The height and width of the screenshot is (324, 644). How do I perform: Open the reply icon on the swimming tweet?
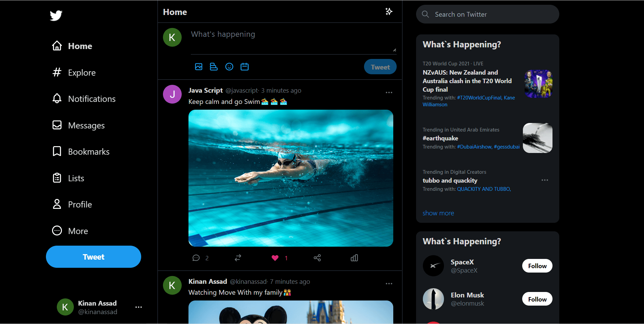(196, 258)
